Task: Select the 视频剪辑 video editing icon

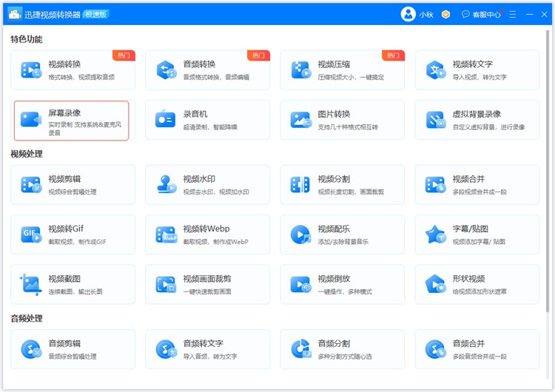Action: [31, 185]
